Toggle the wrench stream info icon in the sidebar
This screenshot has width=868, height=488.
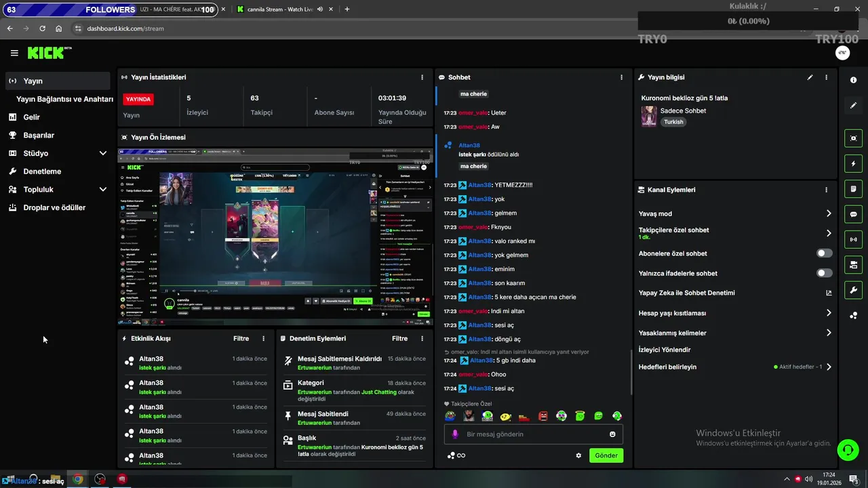(x=853, y=290)
